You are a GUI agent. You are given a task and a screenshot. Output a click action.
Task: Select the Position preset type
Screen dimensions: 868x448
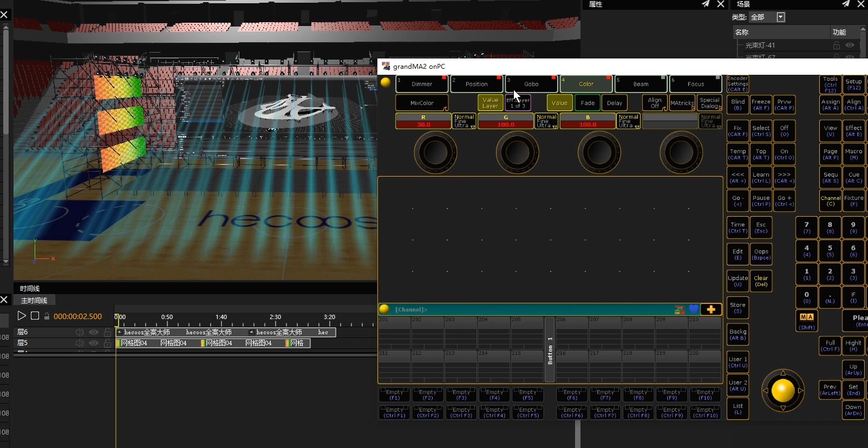click(x=477, y=84)
